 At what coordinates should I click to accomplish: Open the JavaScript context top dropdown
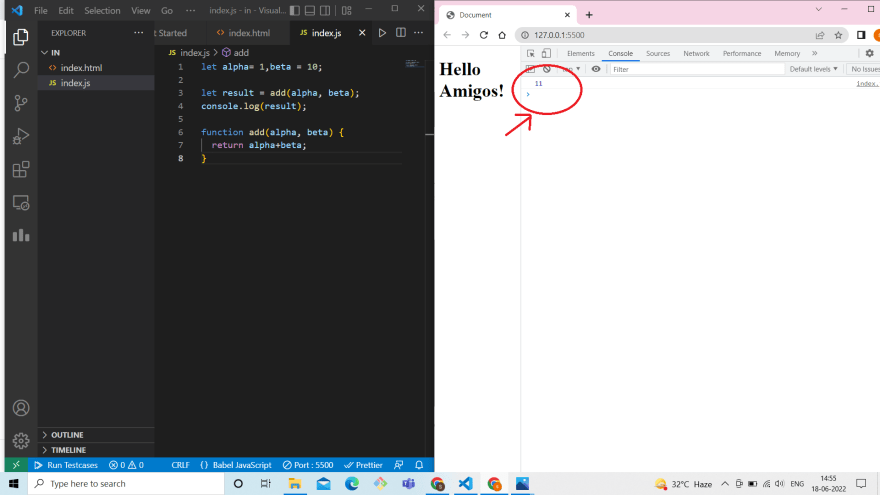pos(571,69)
